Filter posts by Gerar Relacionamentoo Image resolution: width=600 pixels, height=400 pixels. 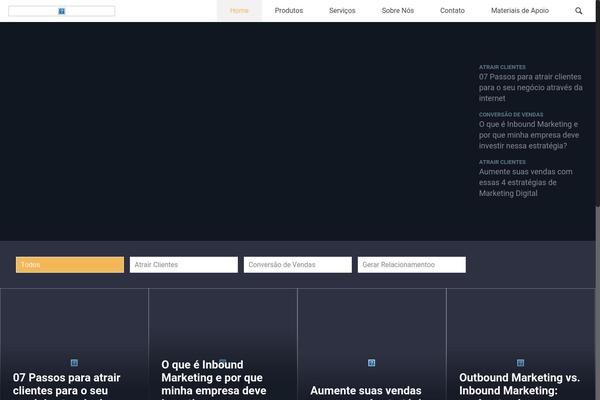(x=412, y=264)
